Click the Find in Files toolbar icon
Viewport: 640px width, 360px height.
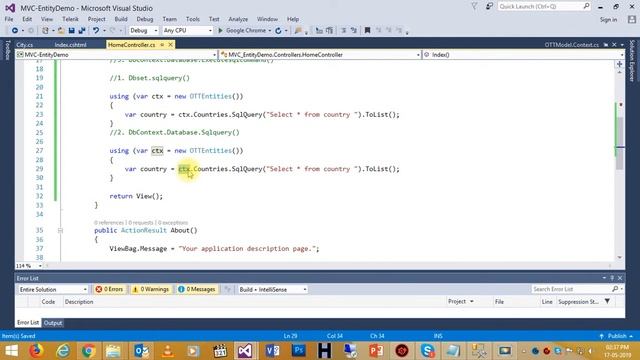[x=298, y=31]
